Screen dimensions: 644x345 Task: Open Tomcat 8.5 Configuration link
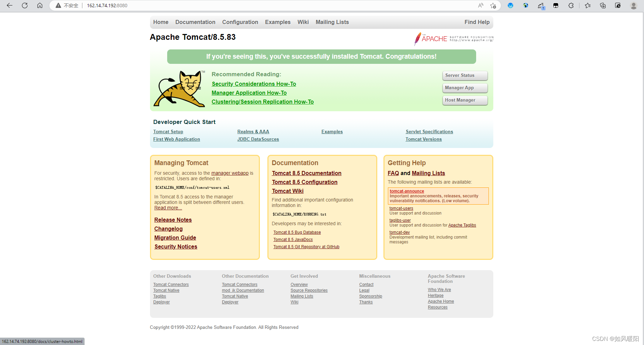[304, 182]
